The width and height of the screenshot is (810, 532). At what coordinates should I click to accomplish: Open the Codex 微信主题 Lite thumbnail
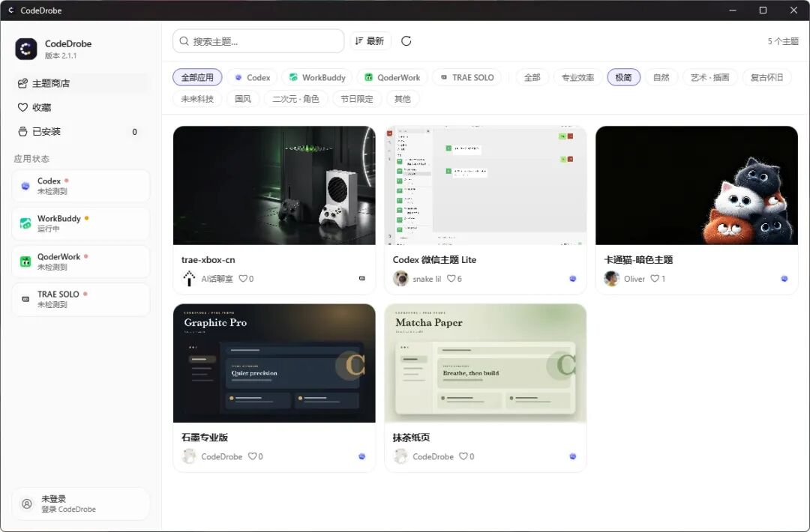click(485, 185)
